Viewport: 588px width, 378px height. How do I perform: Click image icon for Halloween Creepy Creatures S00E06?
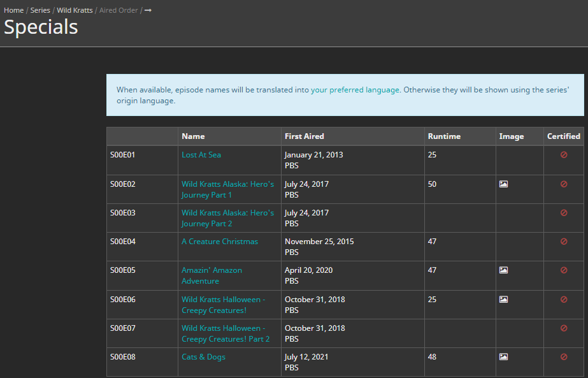click(x=503, y=300)
